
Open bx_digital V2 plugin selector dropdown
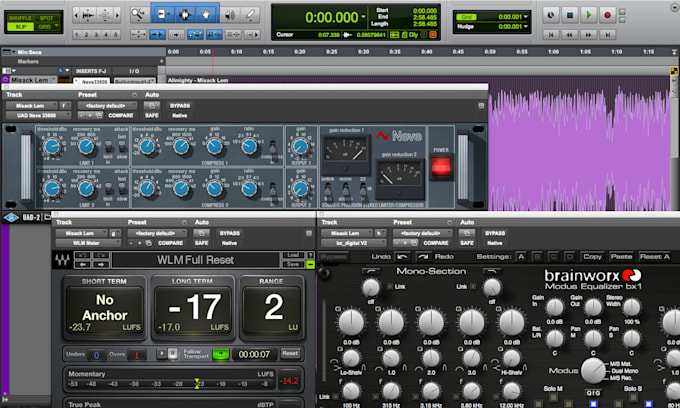tap(349, 243)
